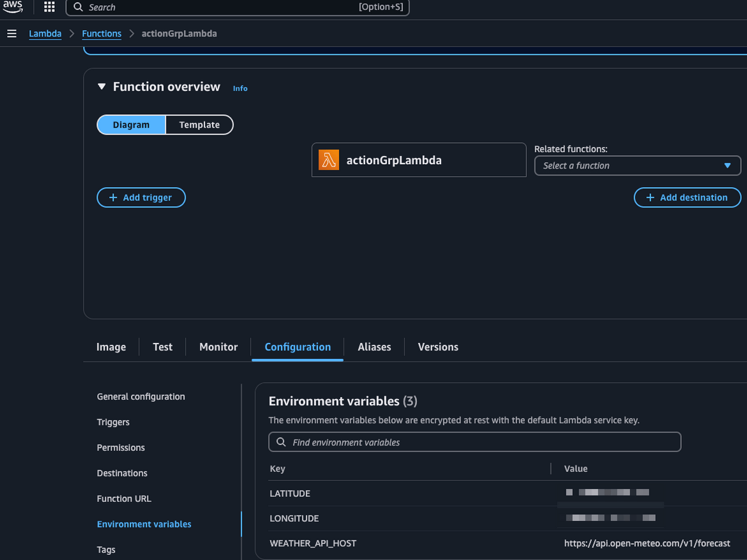Click the Add trigger button
The width and height of the screenshot is (747, 560).
pos(141,197)
